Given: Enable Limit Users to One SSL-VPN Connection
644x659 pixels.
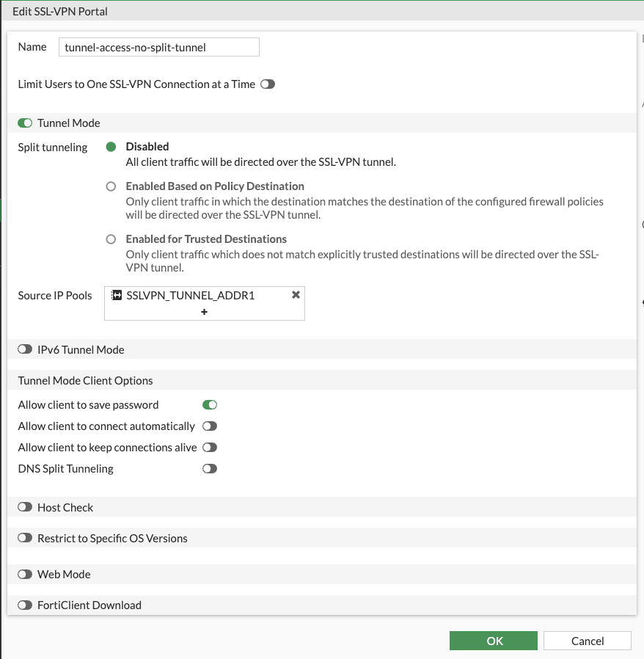Looking at the screenshot, I should 268,84.
